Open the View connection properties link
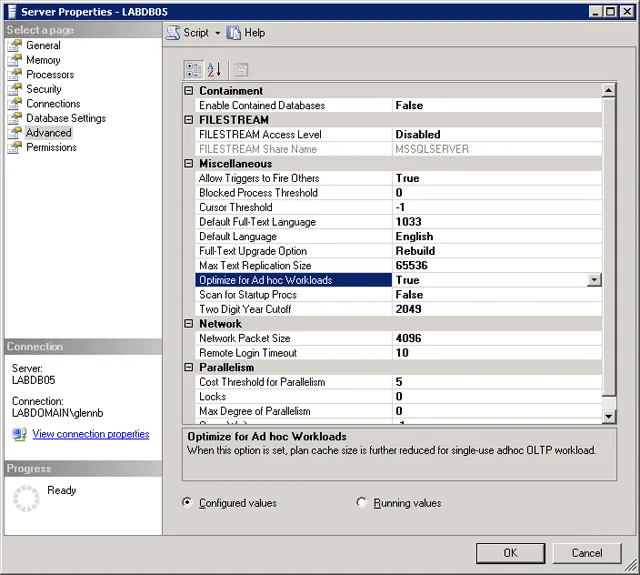This screenshot has height=575, width=640. (x=90, y=434)
